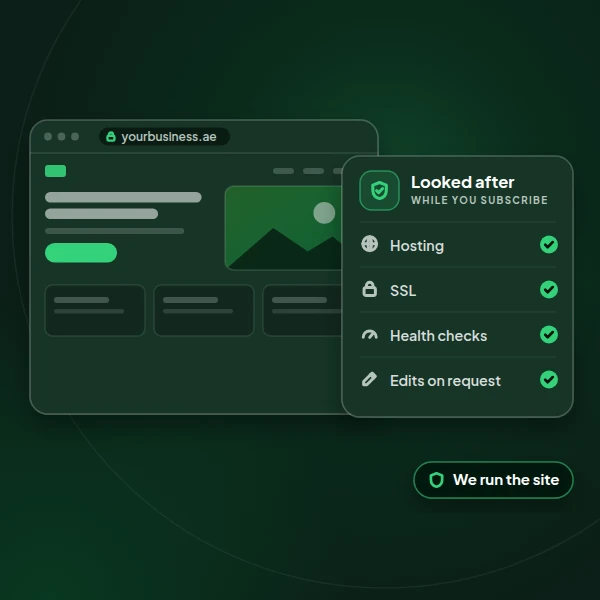
Task: Click the gauge icon next to Health checks
Action: 370,335
